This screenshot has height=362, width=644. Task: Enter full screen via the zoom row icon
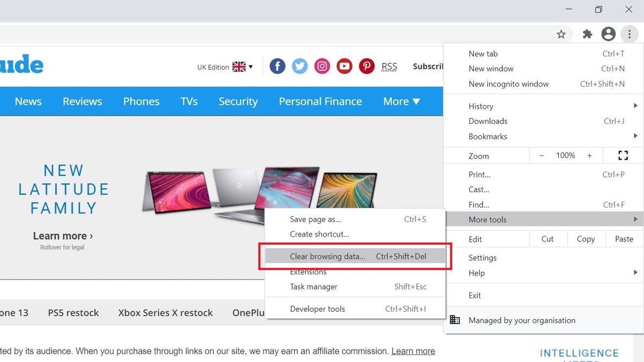coord(623,155)
